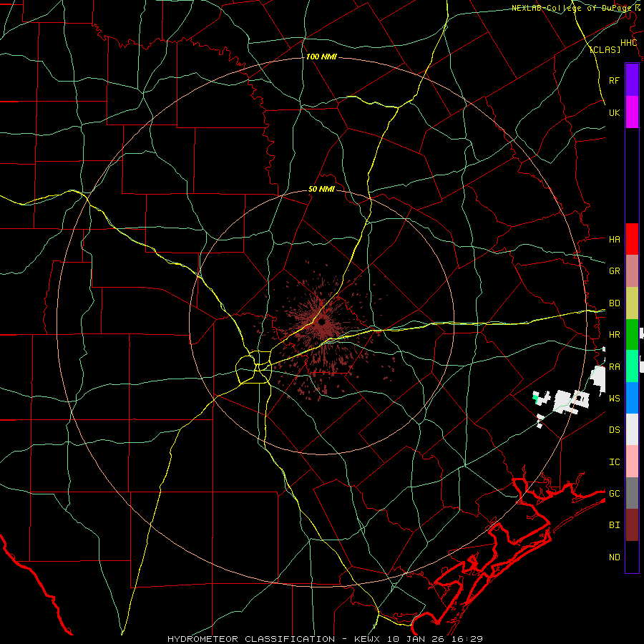Viewport: 644px width, 644px height.
Task: Click the RF legend label
Action: tap(614, 80)
